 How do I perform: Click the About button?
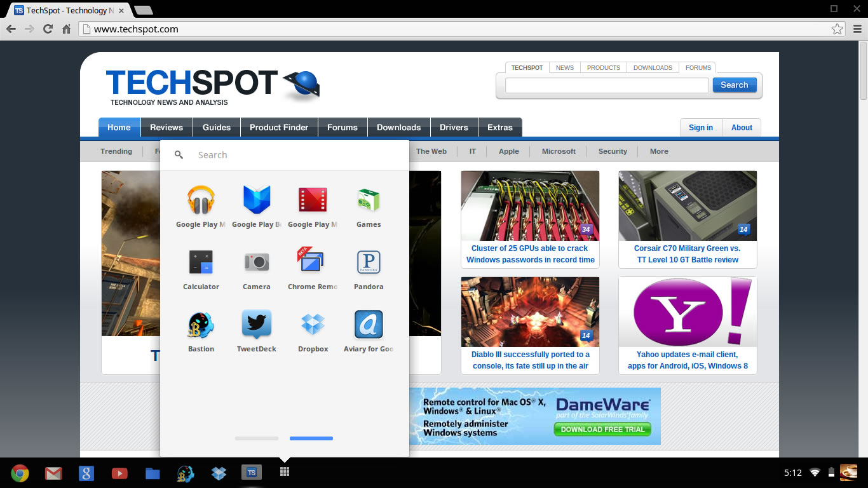coord(742,128)
